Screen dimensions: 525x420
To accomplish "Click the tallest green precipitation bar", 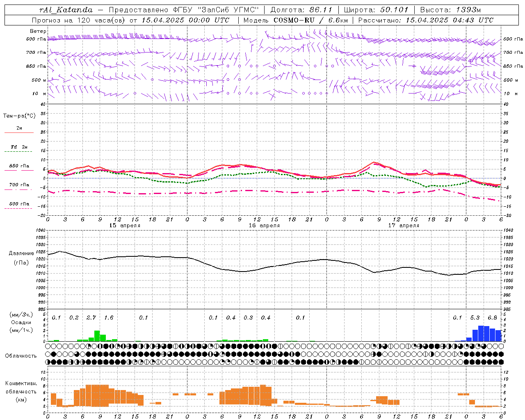I will pyautogui.click(x=97, y=336).
